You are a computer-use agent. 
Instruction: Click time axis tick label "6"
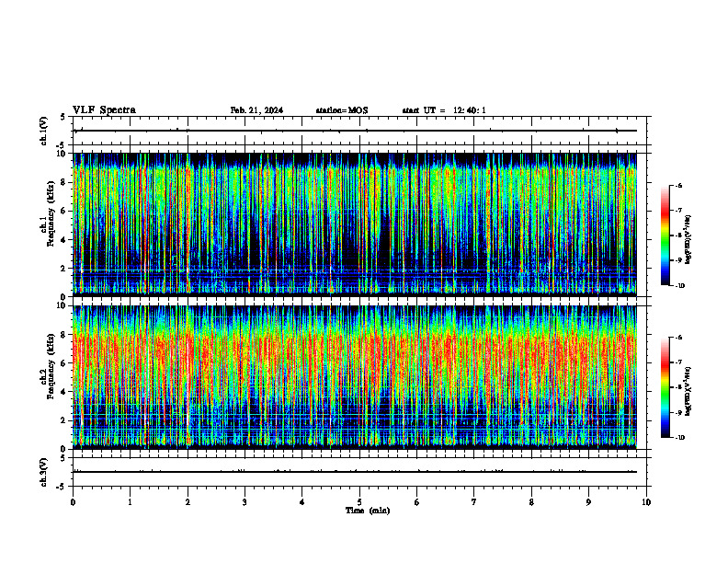tap(417, 502)
